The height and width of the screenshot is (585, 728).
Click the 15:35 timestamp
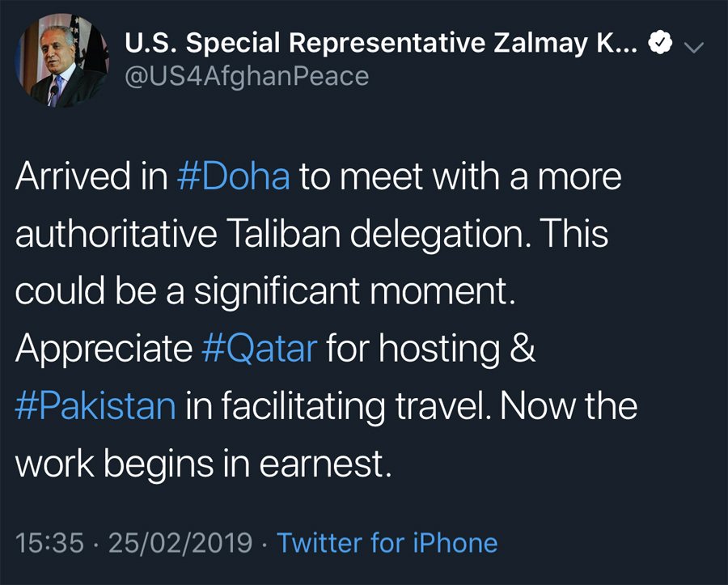point(49,542)
